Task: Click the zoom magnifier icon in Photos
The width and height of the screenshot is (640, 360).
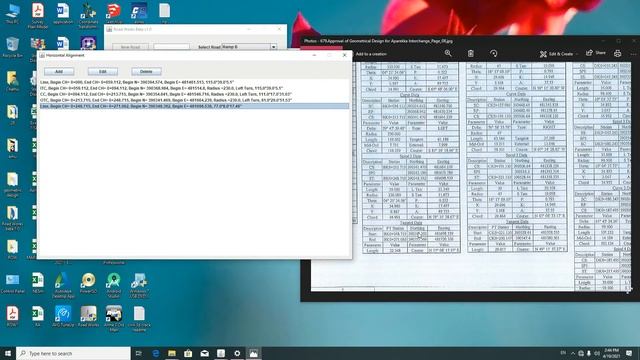Action: click(x=448, y=53)
